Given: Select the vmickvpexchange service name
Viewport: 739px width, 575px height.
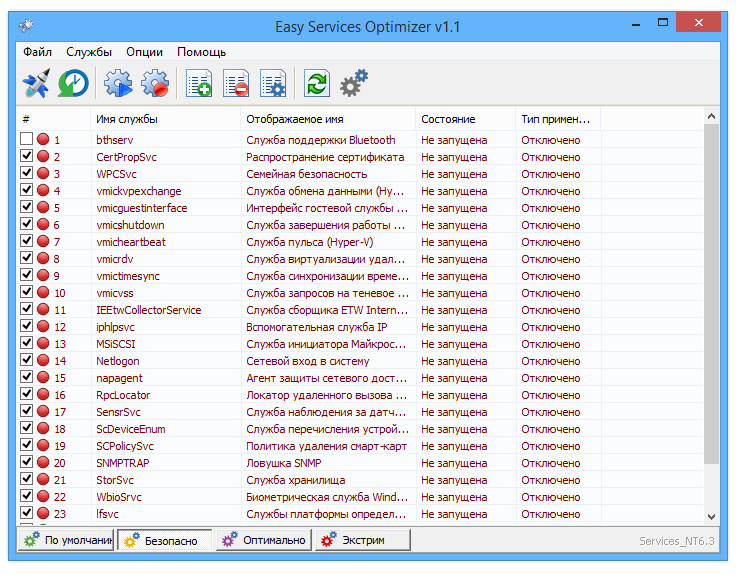Looking at the screenshot, I should pos(139,191).
